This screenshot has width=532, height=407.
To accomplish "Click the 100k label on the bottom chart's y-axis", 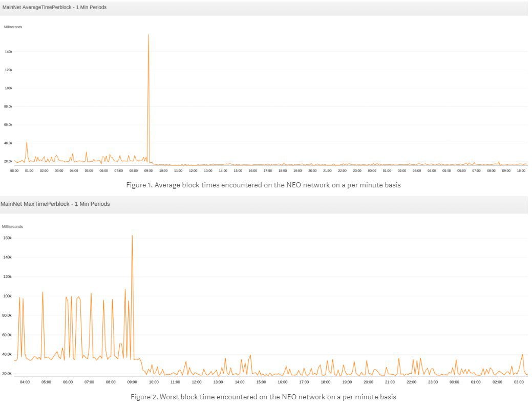I will (7, 296).
